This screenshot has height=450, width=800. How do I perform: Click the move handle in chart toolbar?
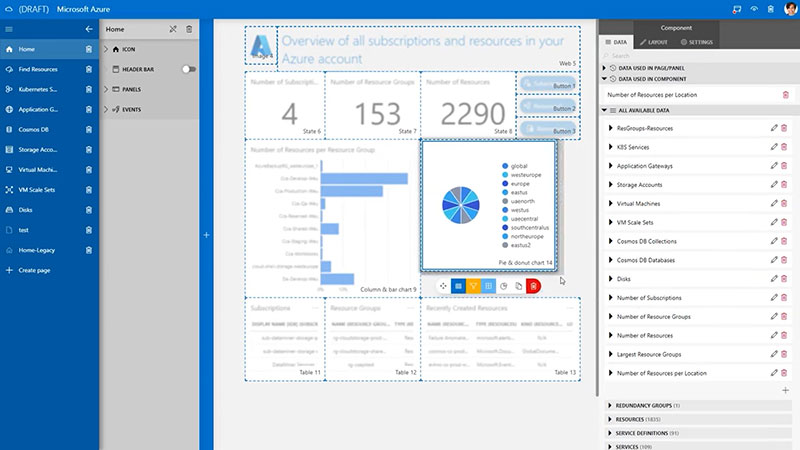pos(443,286)
